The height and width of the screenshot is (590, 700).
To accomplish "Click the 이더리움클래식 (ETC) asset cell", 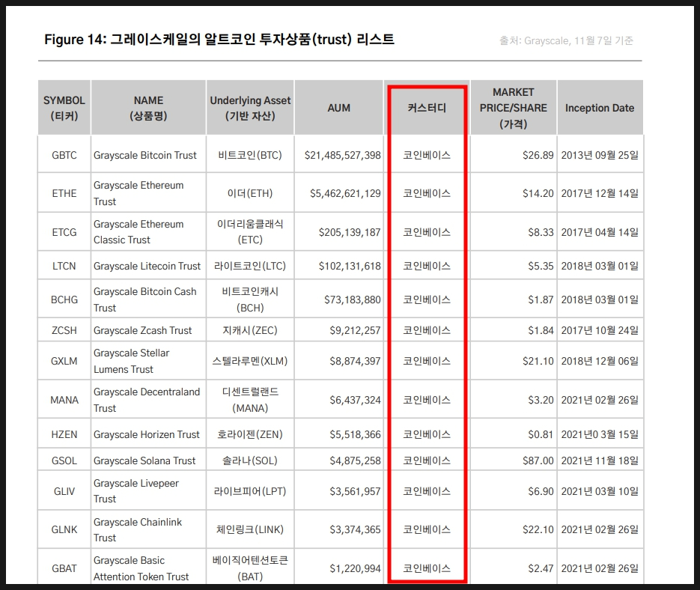I will (250, 232).
